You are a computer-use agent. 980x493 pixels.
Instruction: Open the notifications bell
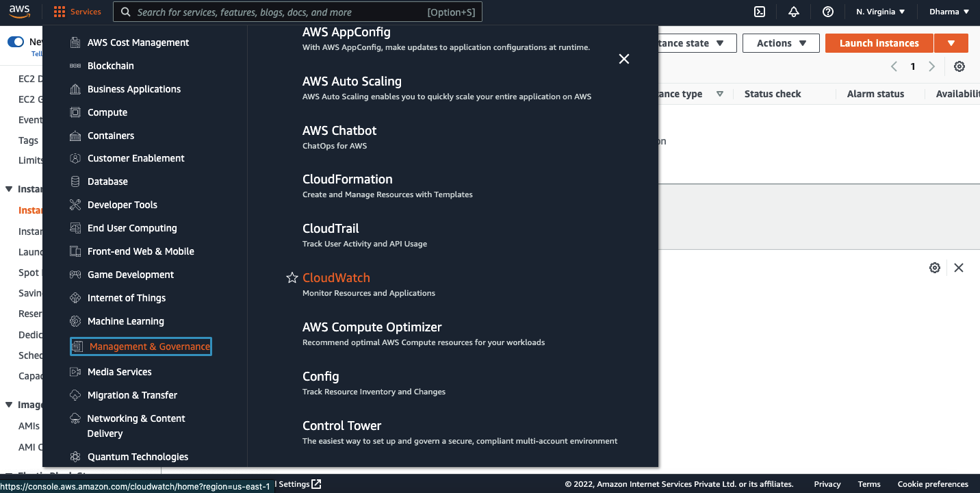[x=794, y=12]
